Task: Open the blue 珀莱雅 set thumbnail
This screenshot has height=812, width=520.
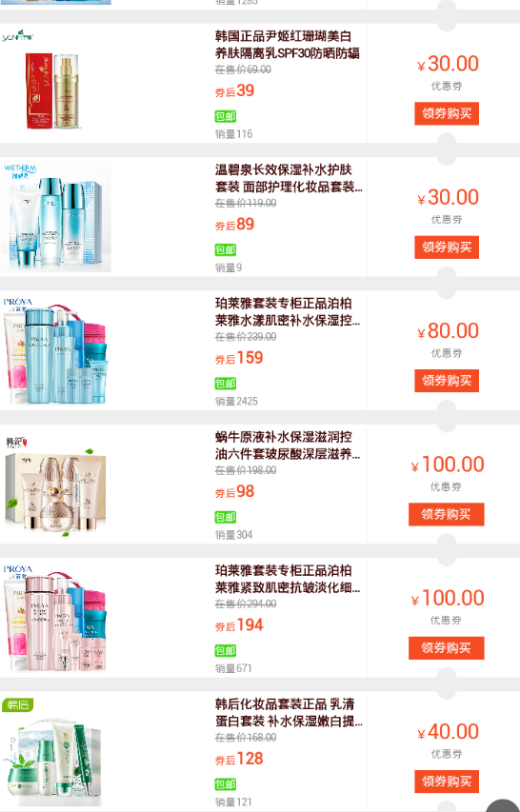Action: 55,350
